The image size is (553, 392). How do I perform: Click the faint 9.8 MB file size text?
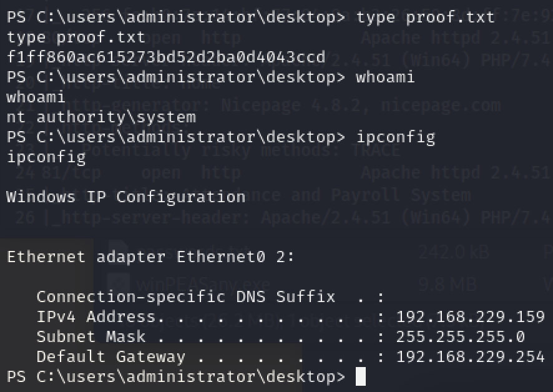pyautogui.click(x=447, y=284)
